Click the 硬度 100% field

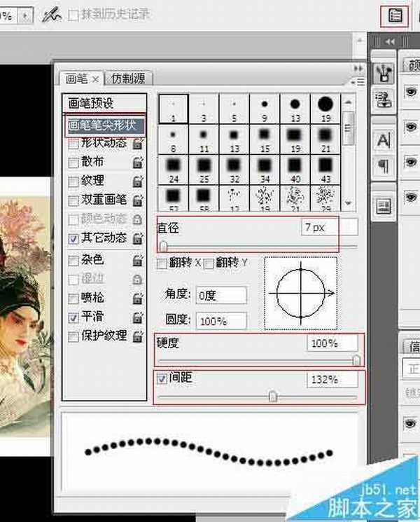332,343
